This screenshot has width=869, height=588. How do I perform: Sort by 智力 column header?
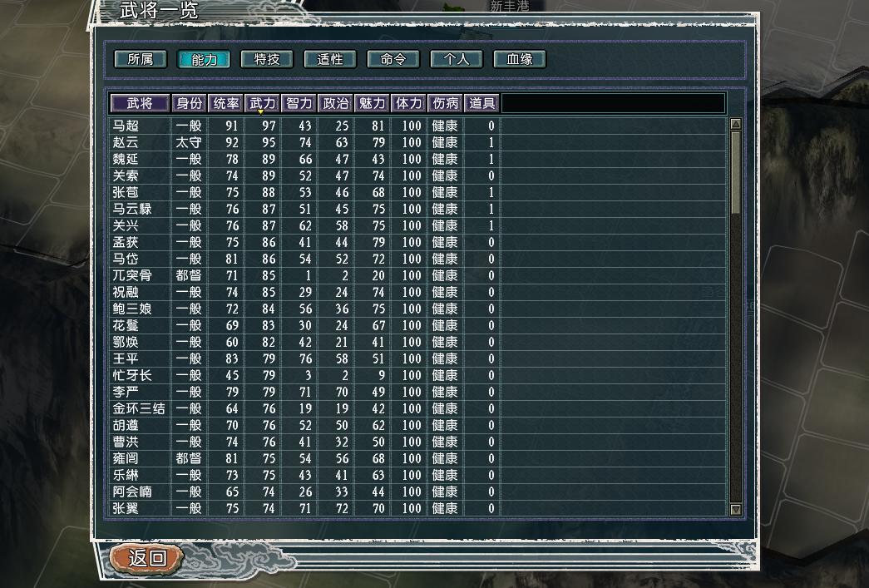299,103
